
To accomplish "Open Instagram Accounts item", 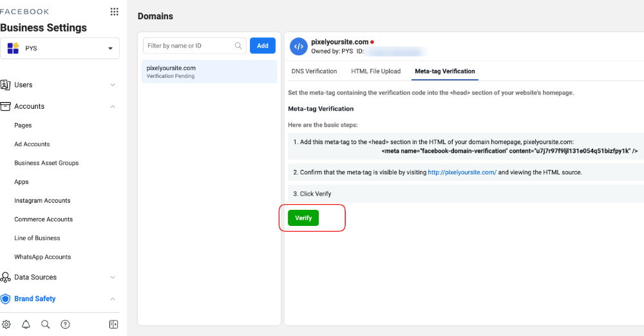I will click(x=43, y=200).
